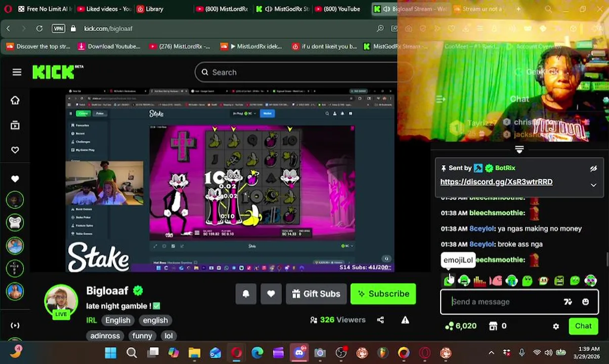
Task: Hide the pinned BotRix message
Action: pos(593,168)
